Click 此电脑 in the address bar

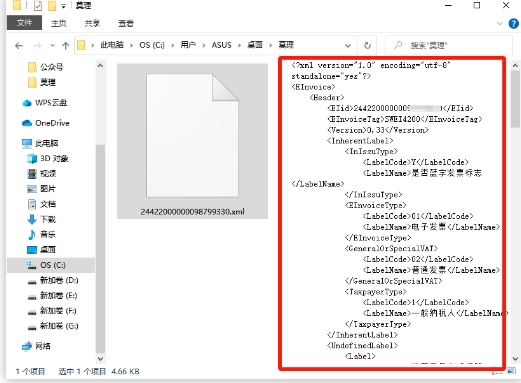112,45
